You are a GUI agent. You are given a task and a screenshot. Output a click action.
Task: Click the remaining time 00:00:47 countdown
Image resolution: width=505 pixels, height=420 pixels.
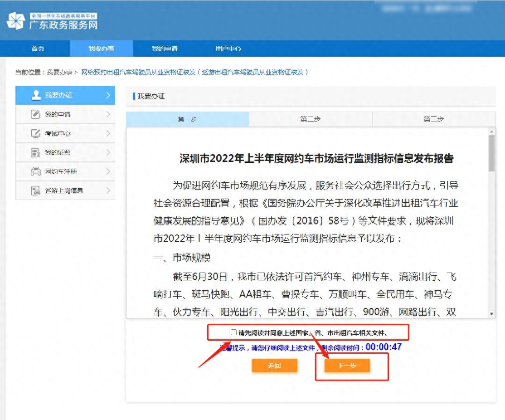pyautogui.click(x=384, y=347)
